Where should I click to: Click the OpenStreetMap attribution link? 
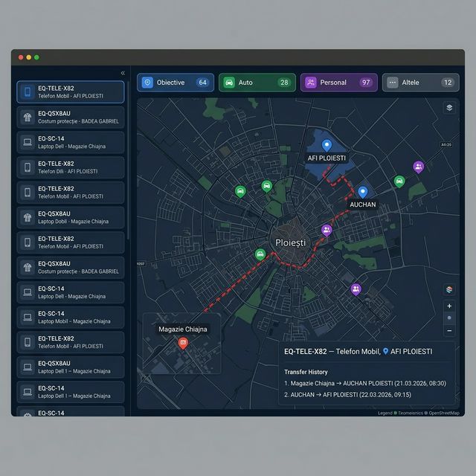443,413
